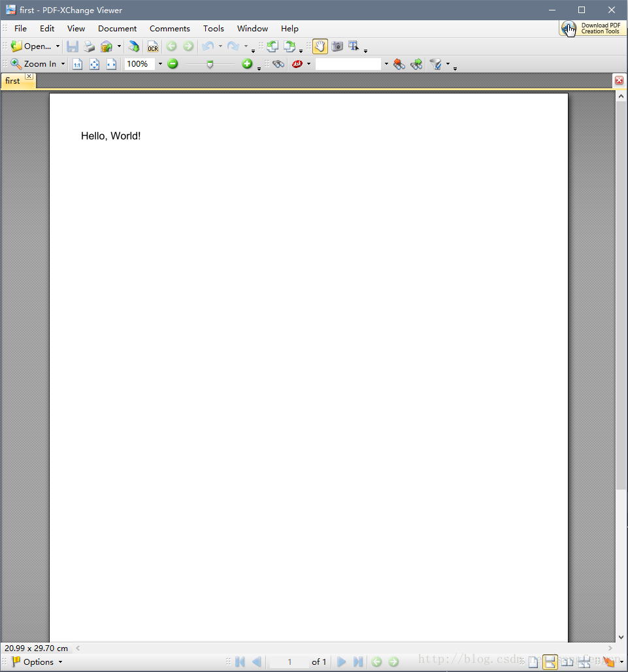Click the Fit Width icon

(111, 64)
